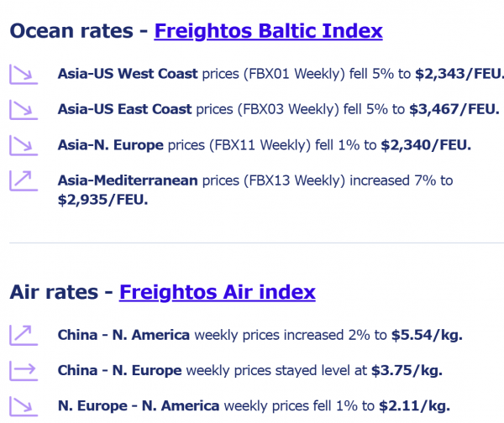The image size is (504, 423).
Task: Click the $2,935/FEU price value
Action: click(x=102, y=200)
